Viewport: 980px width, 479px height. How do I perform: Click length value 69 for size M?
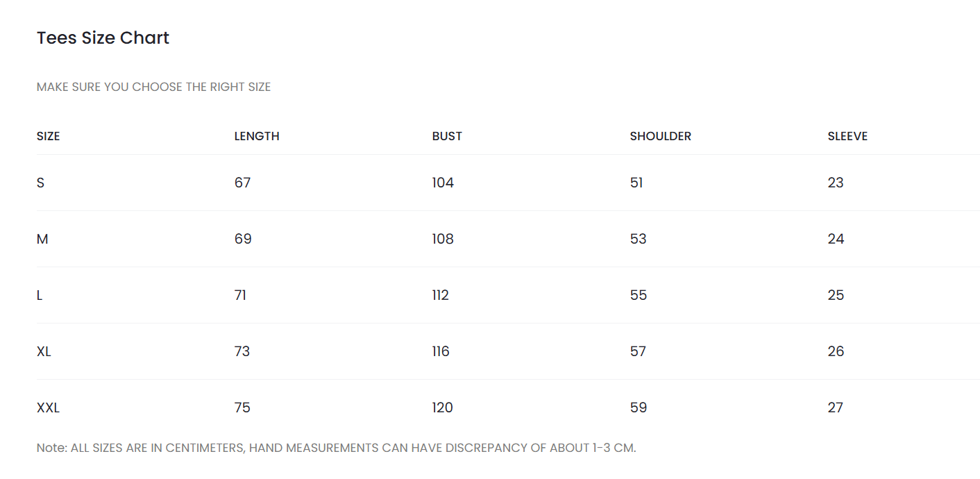(243, 239)
